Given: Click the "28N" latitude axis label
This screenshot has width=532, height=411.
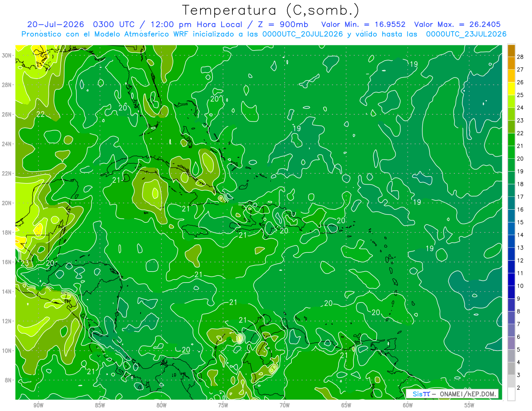Looking at the screenshot, I should point(7,85).
